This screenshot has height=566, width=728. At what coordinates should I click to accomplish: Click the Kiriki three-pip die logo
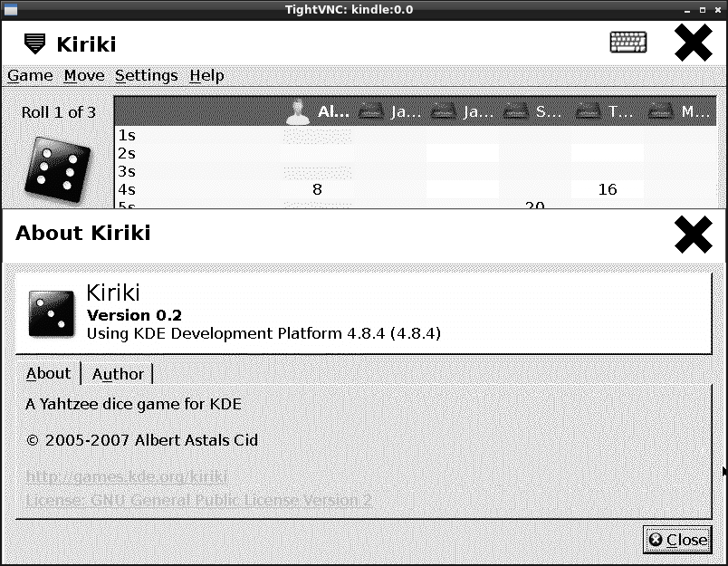coord(51,313)
